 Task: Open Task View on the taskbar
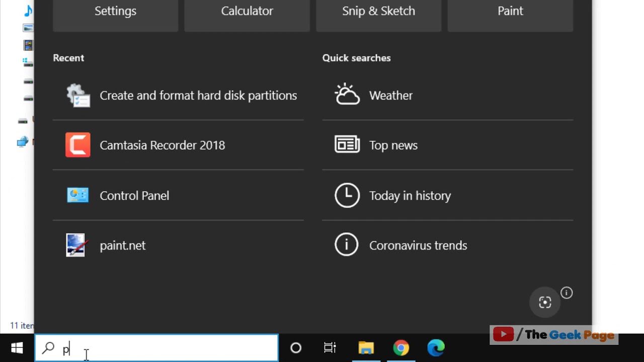[x=330, y=348]
